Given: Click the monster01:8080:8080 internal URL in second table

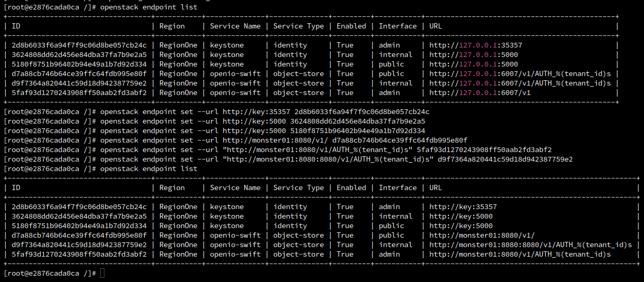Looking at the screenshot, I should (530, 245).
